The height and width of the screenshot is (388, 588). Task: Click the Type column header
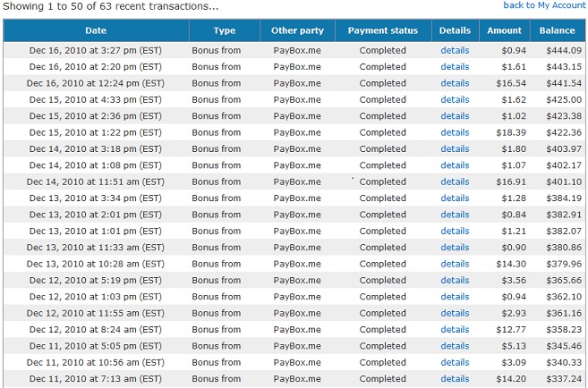pyautogui.click(x=225, y=30)
